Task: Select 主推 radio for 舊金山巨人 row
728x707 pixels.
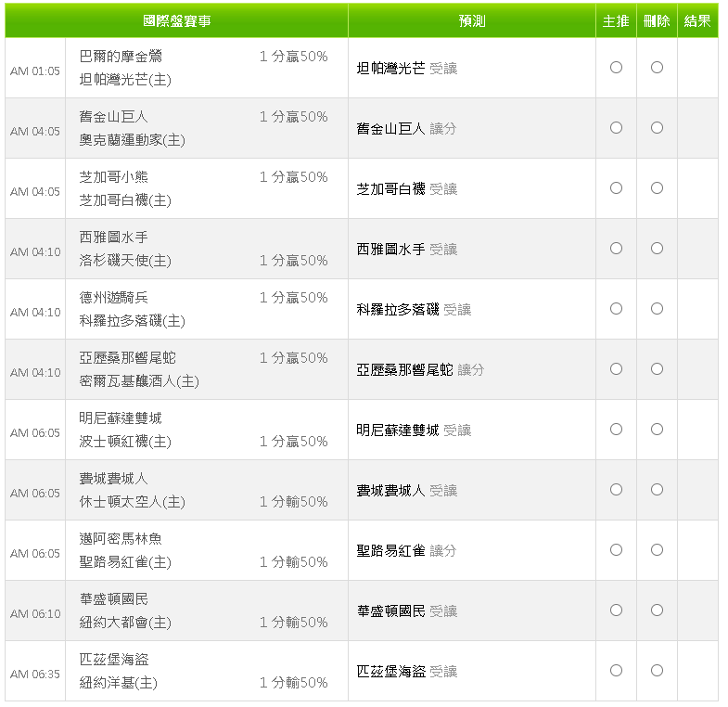Action: click(616, 128)
